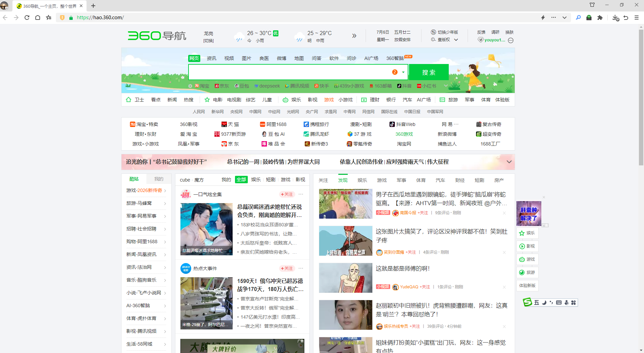Open the 招聘·社会招聘 sidebar row
The image size is (644, 353).
pyautogui.click(x=146, y=229)
